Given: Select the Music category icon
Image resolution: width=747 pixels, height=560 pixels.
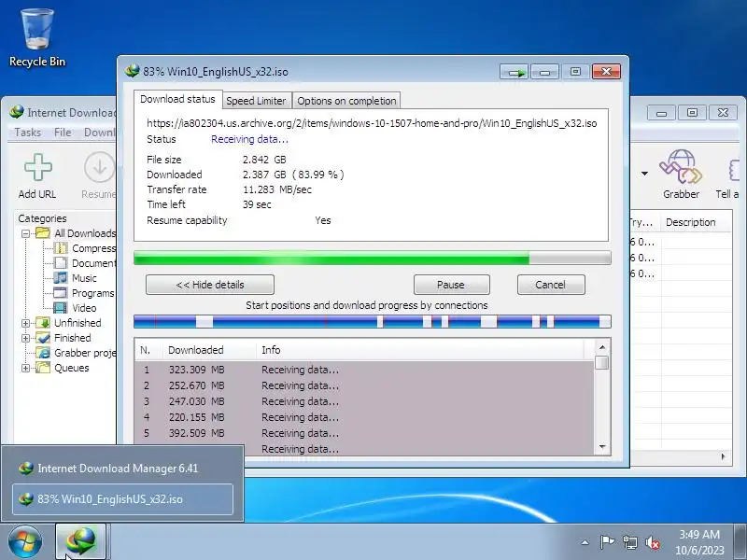Looking at the screenshot, I should click(x=61, y=277).
